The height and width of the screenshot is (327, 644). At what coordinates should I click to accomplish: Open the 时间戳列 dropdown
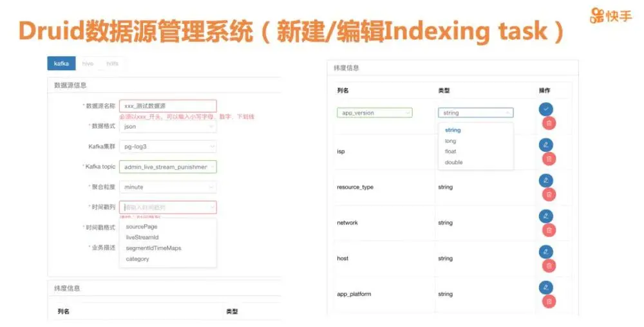168,207
